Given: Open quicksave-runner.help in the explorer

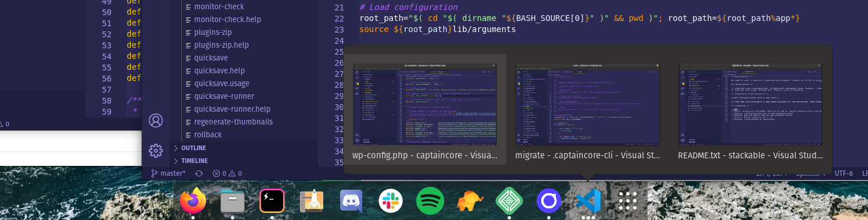Looking at the screenshot, I should click(x=233, y=109).
